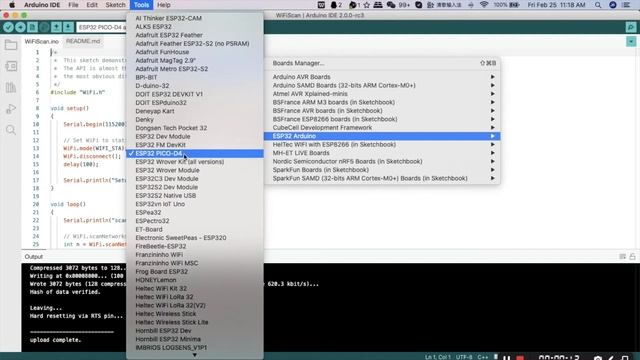Expand Nordic Semiconductor nRF5 Boards submenu
This screenshot has height=360, width=640.
pos(382,161)
